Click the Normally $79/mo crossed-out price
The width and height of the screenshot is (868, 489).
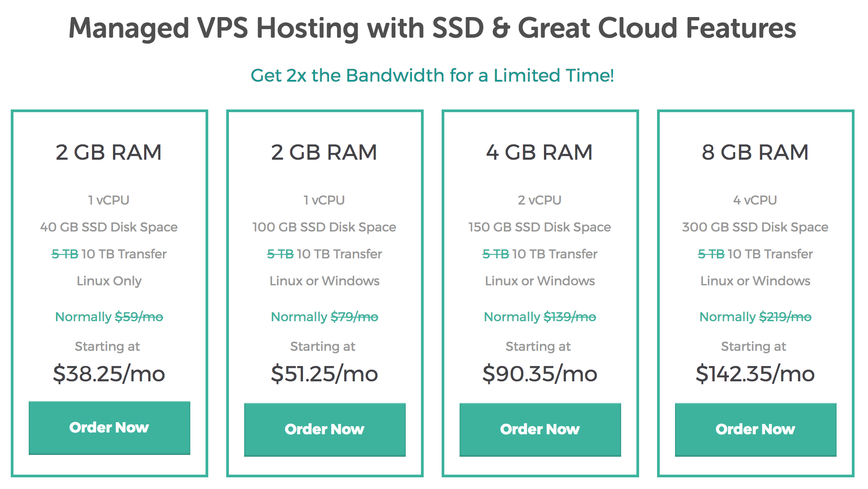point(324,317)
